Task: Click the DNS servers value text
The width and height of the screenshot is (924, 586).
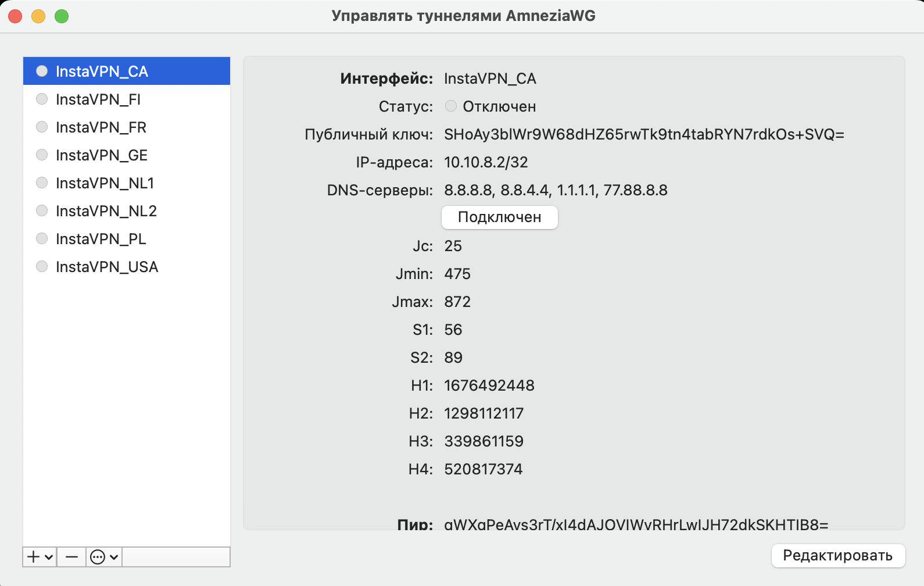Action: 556,190
